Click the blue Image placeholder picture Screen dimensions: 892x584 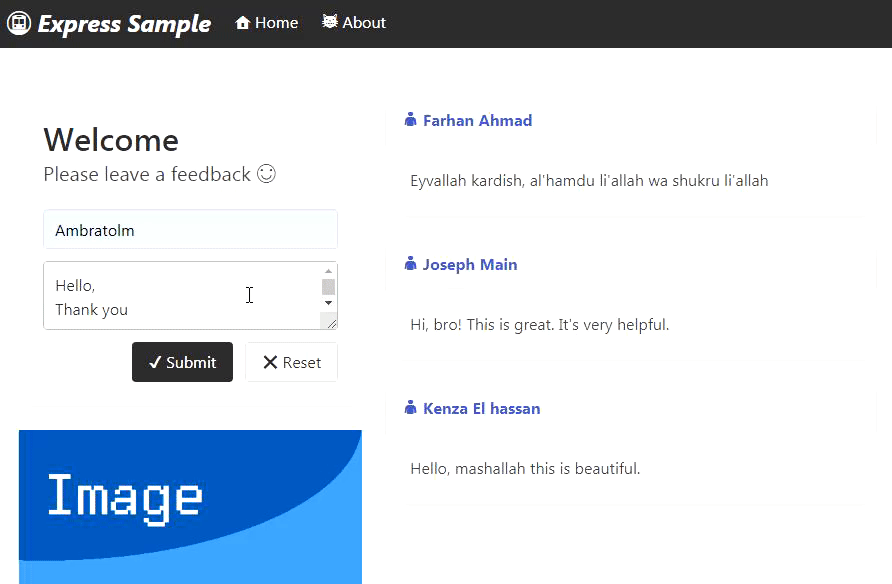click(191, 507)
